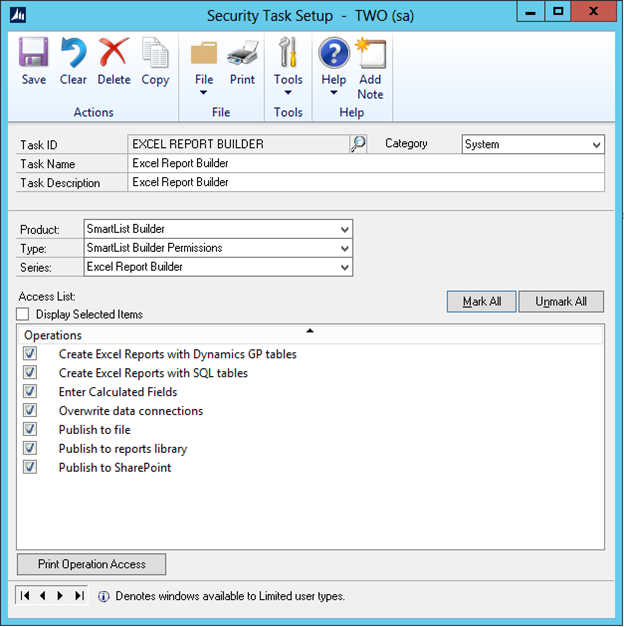The height and width of the screenshot is (627, 624).
Task: Open the Product dropdown list
Action: tap(218, 229)
